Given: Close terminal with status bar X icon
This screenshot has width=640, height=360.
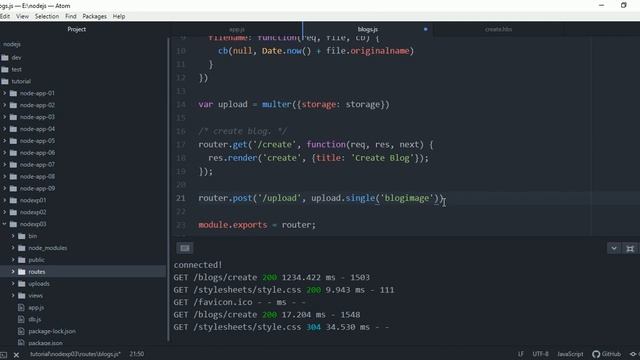Looking at the screenshot, I should click(16, 355).
